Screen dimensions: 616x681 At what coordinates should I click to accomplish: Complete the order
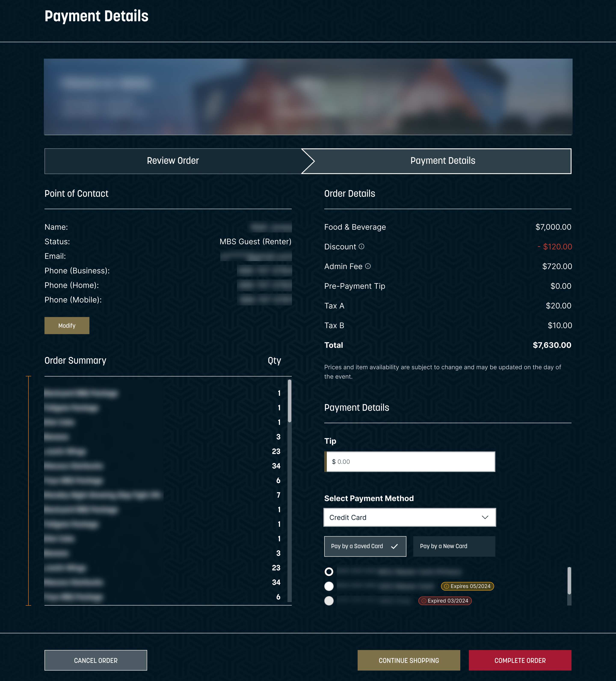click(520, 660)
